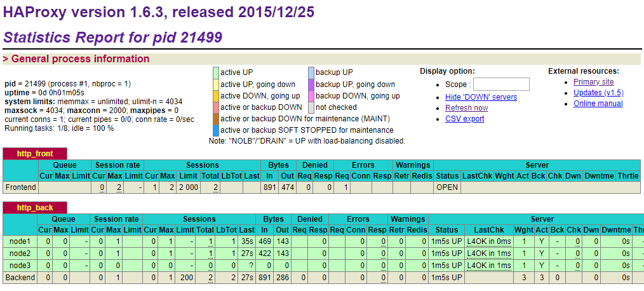Open the Updates (v1.5) link
644x291 pixels.
[x=598, y=93]
